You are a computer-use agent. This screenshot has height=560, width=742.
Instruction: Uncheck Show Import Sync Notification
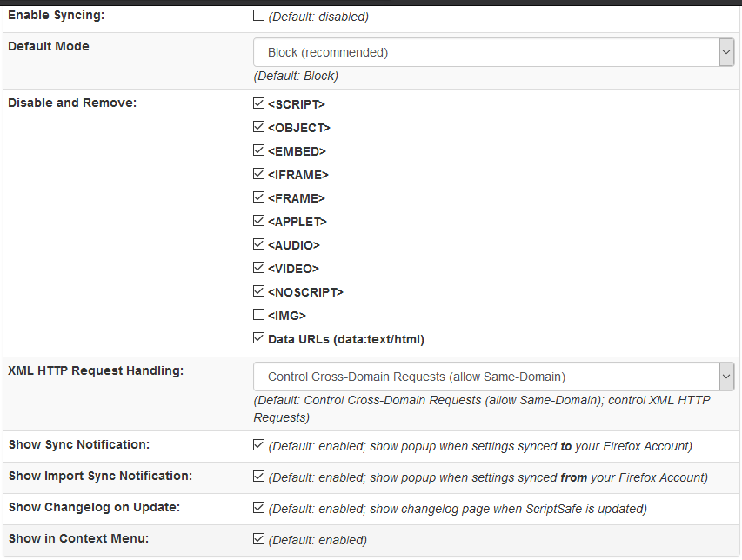point(258,477)
